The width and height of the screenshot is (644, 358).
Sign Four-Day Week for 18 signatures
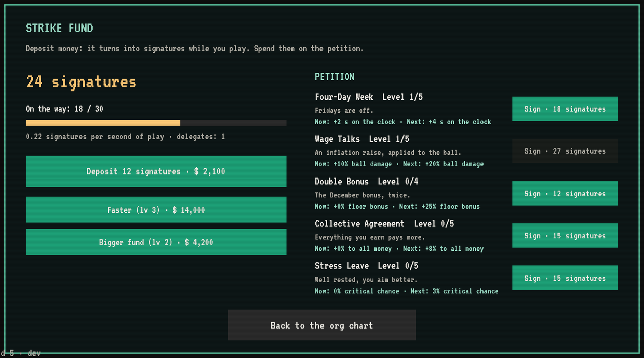(565, 109)
